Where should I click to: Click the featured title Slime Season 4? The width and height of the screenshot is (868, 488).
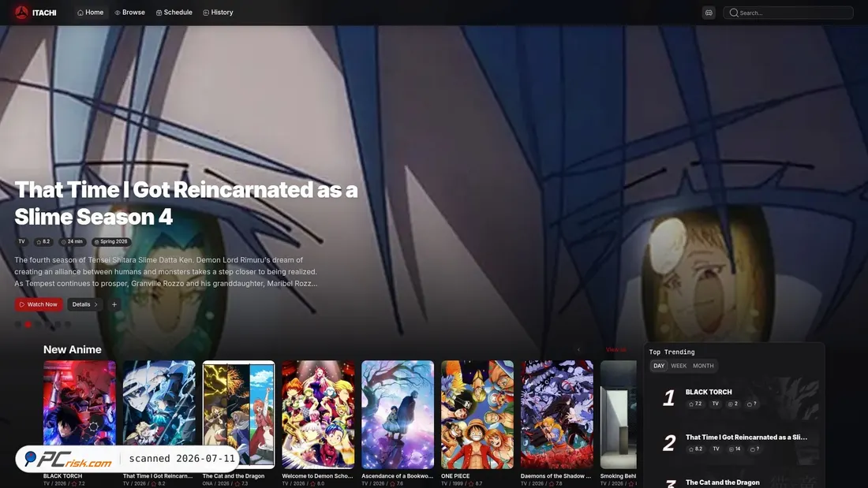point(186,203)
